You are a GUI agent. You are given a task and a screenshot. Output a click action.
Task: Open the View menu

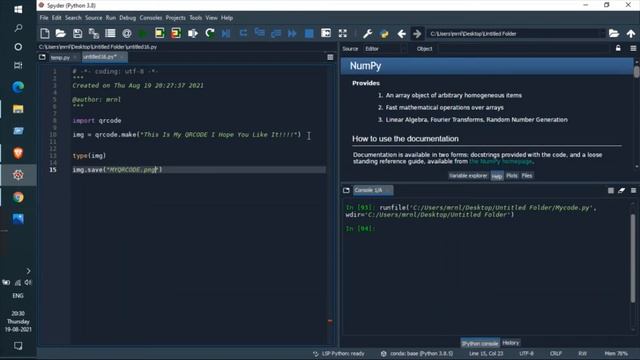(211, 18)
